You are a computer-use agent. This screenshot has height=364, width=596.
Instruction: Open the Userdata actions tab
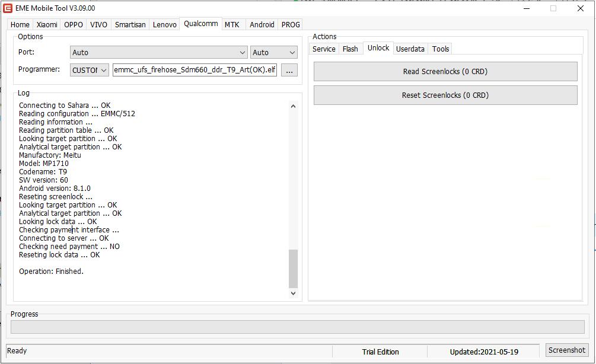pyautogui.click(x=410, y=49)
